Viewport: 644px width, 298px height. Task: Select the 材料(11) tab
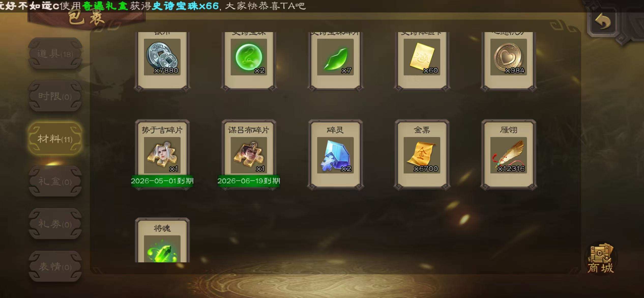tap(55, 139)
